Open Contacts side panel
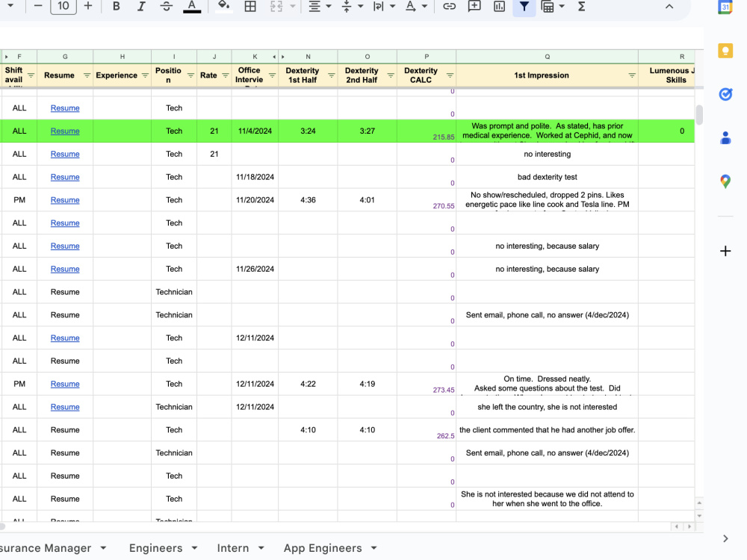 tap(725, 138)
